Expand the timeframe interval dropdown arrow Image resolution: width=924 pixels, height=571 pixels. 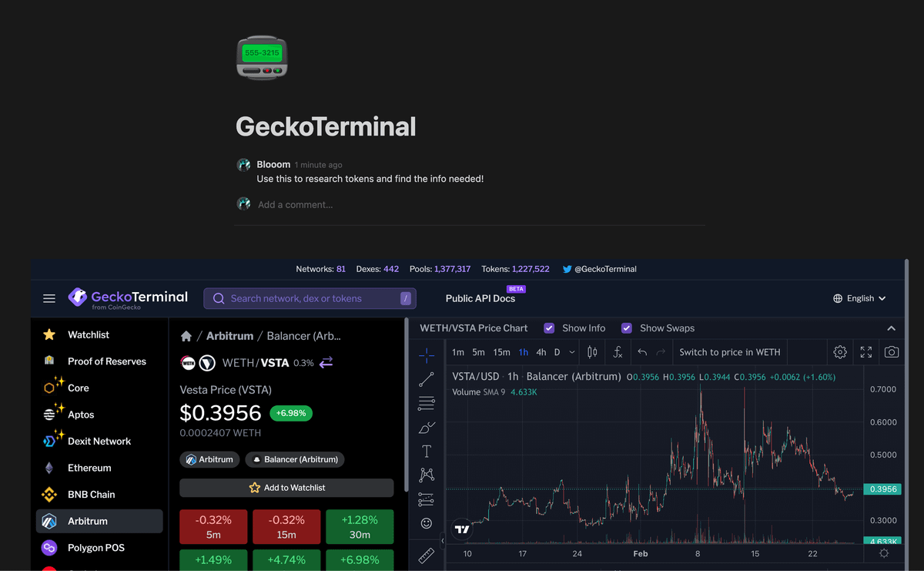571,352
